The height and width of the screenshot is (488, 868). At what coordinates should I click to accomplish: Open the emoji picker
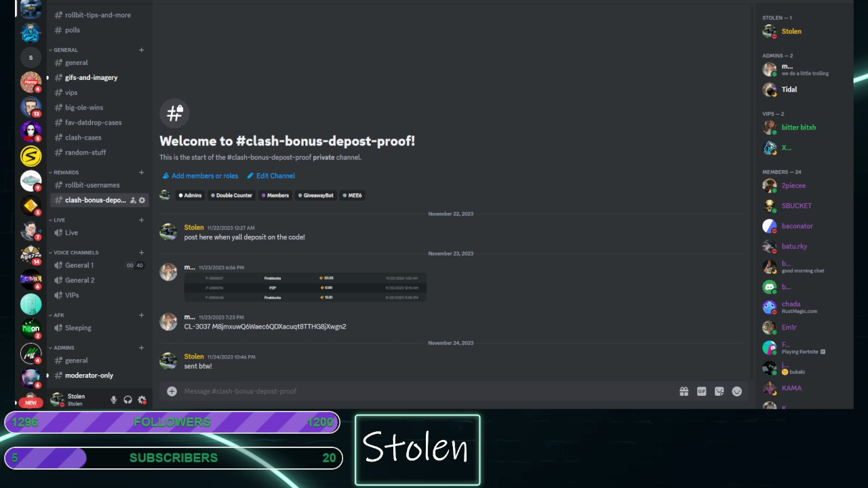click(737, 391)
